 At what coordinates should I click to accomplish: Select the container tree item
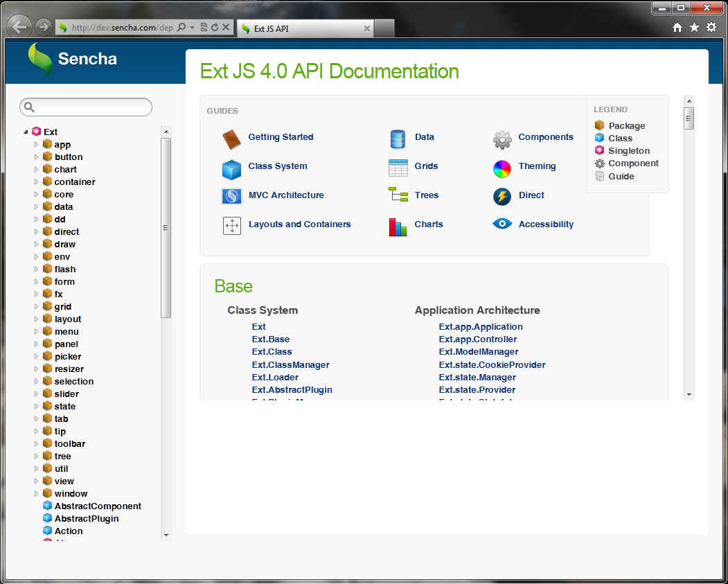tap(75, 182)
